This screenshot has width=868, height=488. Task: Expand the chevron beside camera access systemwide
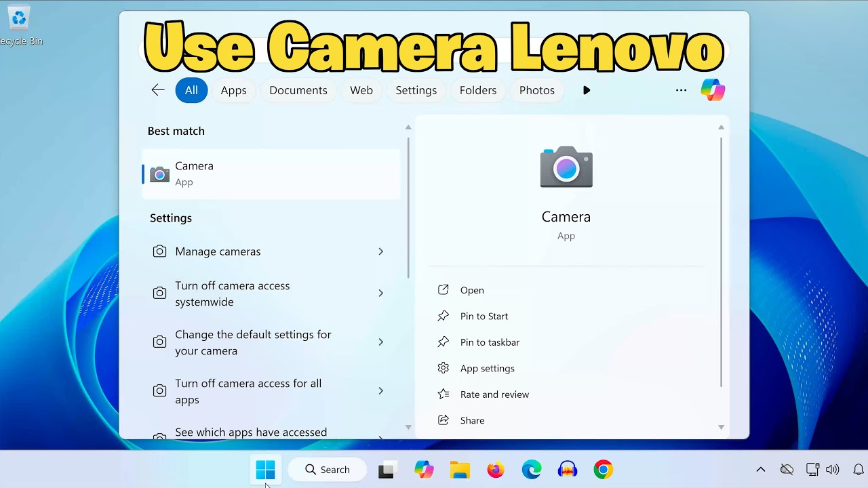(x=381, y=293)
